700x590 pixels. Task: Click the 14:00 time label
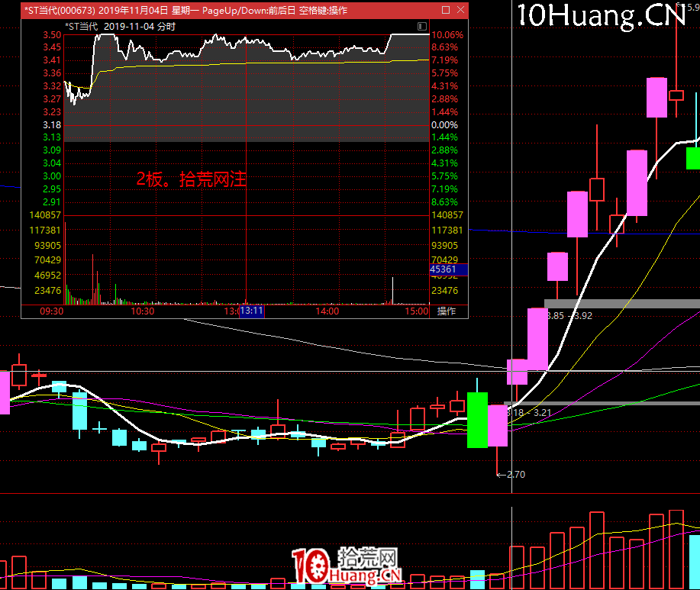[x=327, y=311]
